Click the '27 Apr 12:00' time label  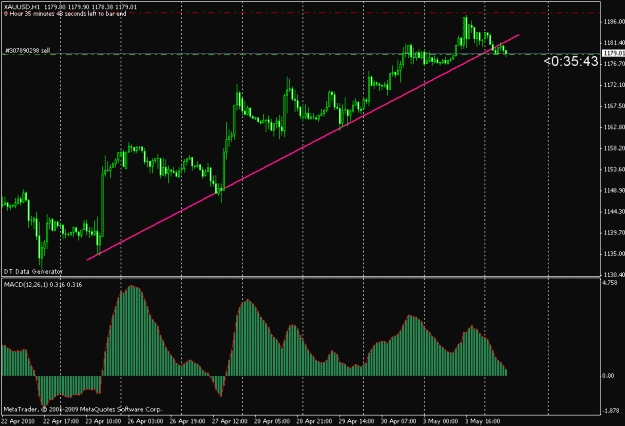tap(230, 421)
